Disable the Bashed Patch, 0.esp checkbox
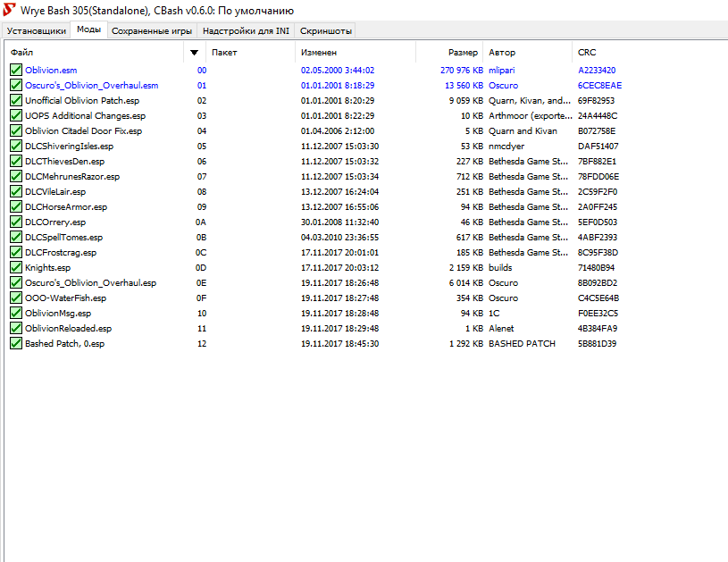This screenshot has height=562, width=728. (16, 343)
